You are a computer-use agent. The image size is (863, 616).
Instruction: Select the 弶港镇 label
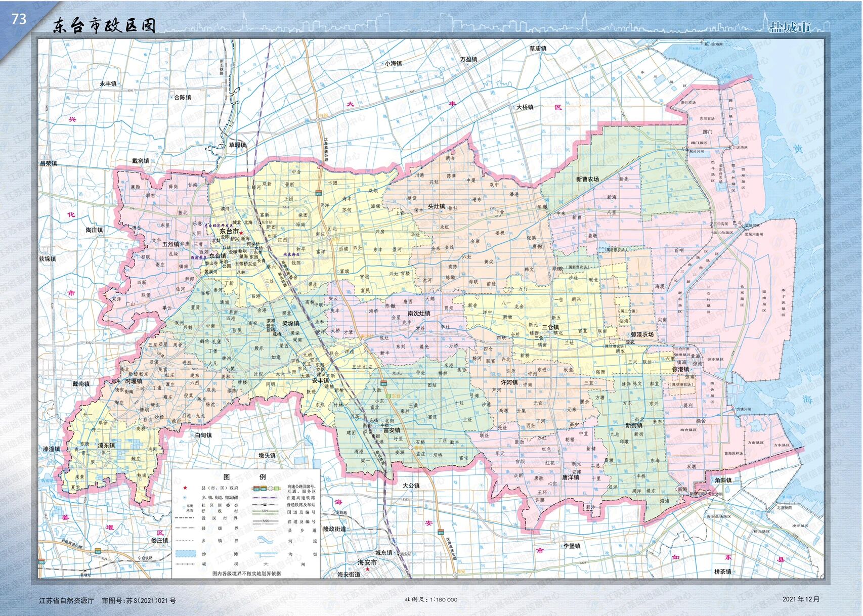point(680,370)
